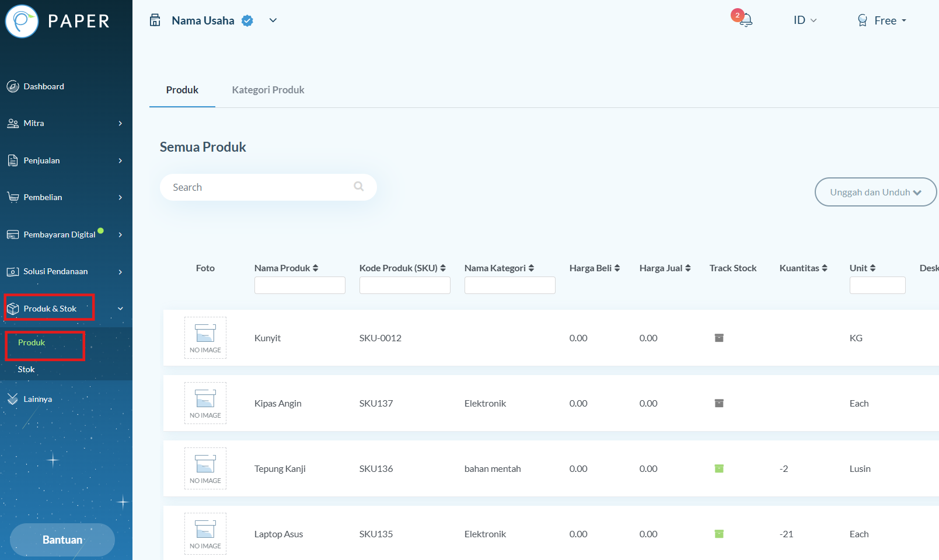Click the Tepung Kanji product name
This screenshot has width=939, height=560.
click(280, 468)
